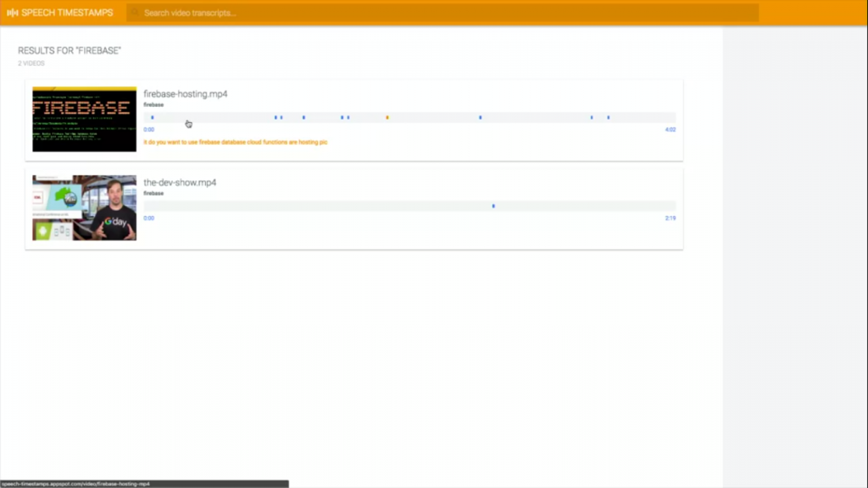Click the magnifier icon in search bar
Viewport: 868px width, 488px height.
click(x=135, y=13)
